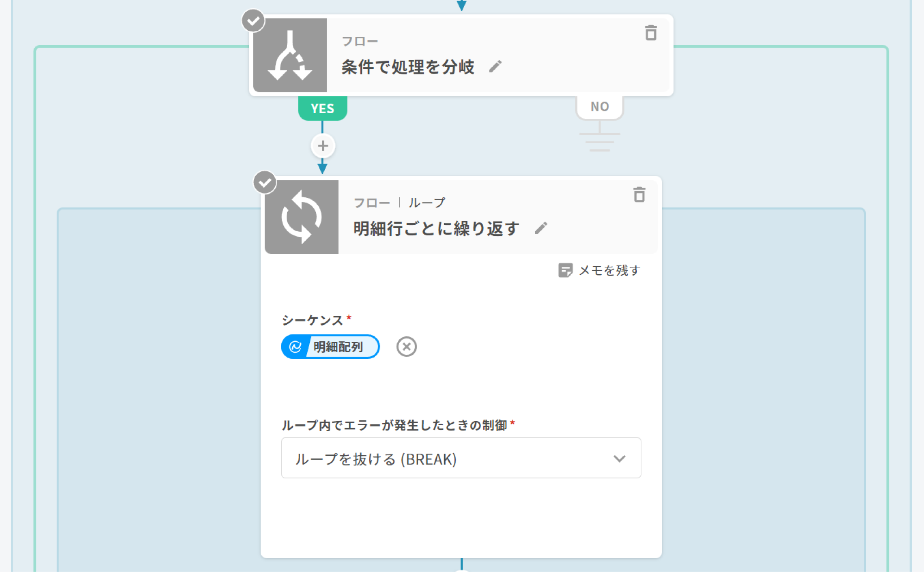Click the 条件で処理を分岐 step title
924x572 pixels.
tap(407, 67)
